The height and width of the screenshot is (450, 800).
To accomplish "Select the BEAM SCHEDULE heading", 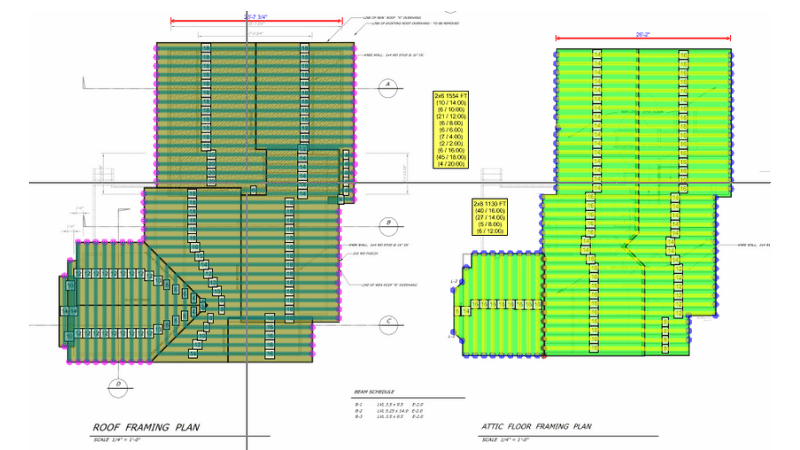I will coord(374,392).
